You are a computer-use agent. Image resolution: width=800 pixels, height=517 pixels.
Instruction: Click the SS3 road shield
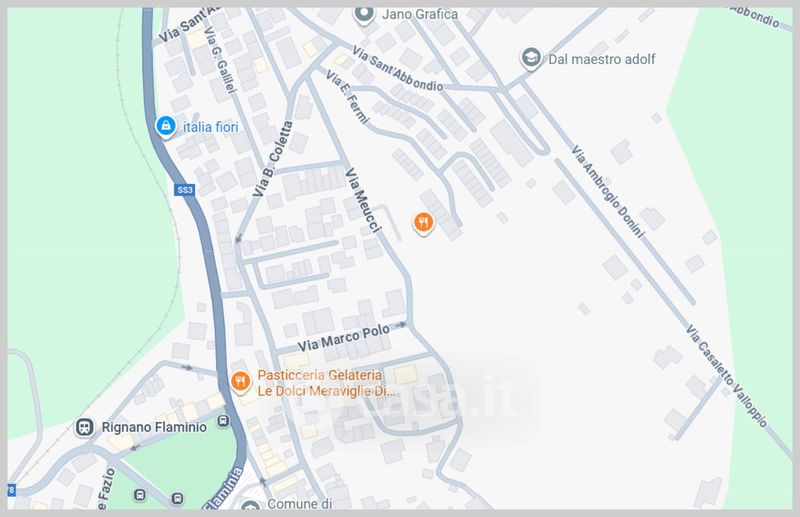coord(183,189)
